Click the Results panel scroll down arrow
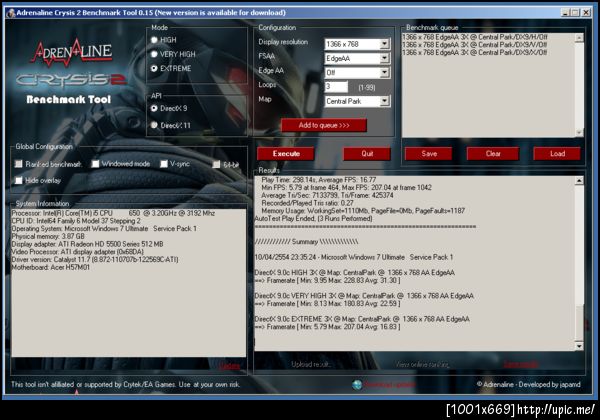The image size is (600, 420). pyautogui.click(x=579, y=346)
